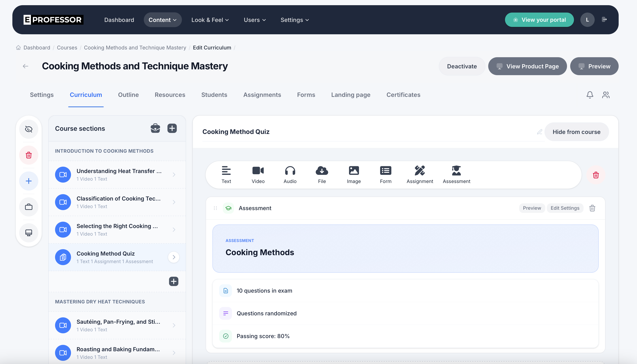Click the red trash icon beside content toolbar

point(596,175)
